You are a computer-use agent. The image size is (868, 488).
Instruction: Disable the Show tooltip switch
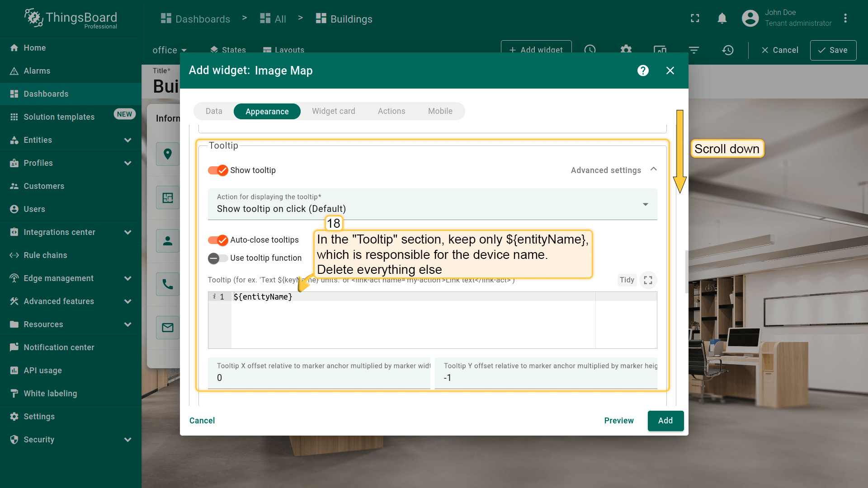218,170
